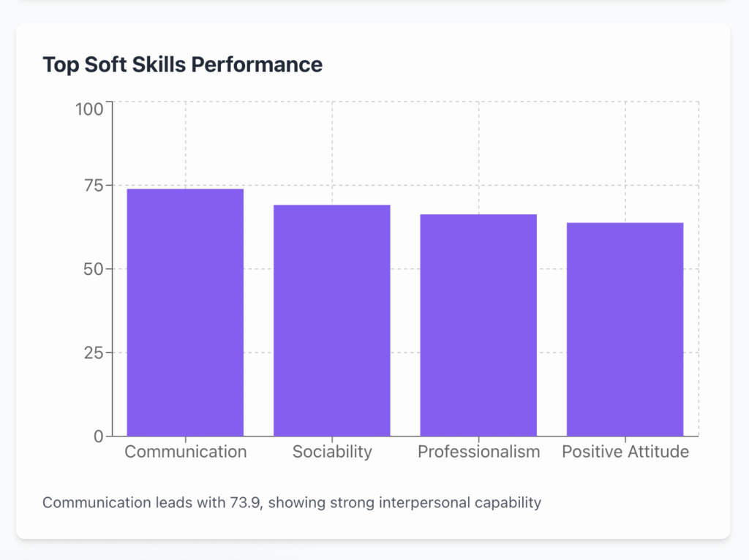Select the Positive Attitude bar
This screenshot has width=749, height=560.
625,329
